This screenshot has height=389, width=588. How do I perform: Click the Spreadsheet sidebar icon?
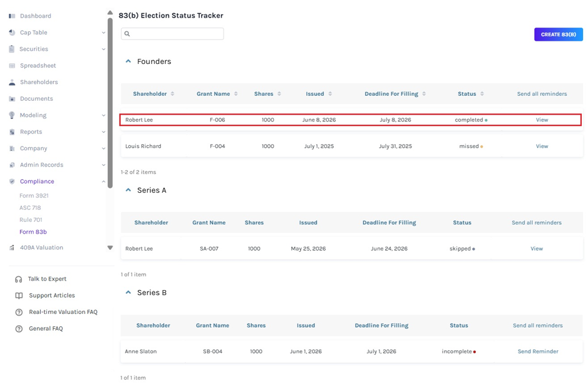pyautogui.click(x=12, y=66)
